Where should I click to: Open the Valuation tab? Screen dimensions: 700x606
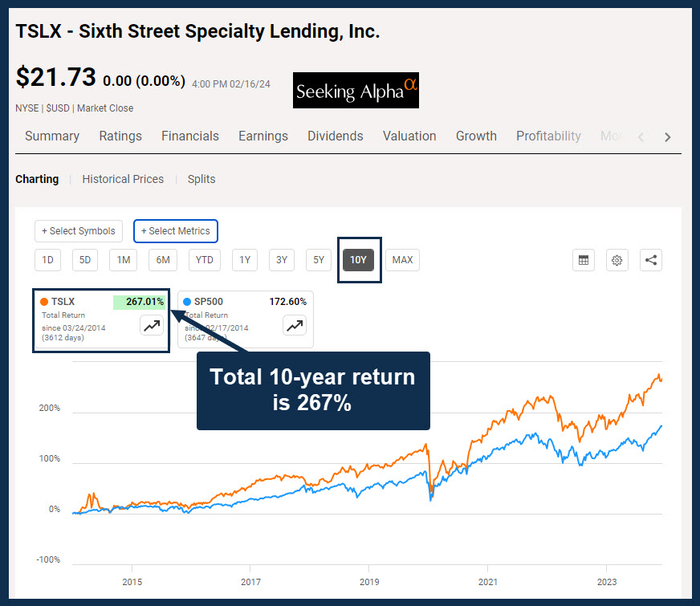coord(409,136)
